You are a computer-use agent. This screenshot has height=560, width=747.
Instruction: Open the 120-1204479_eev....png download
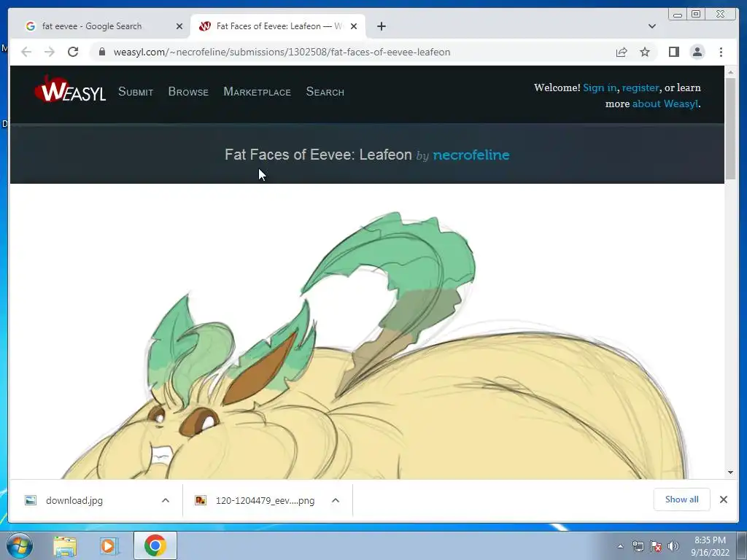coord(265,500)
